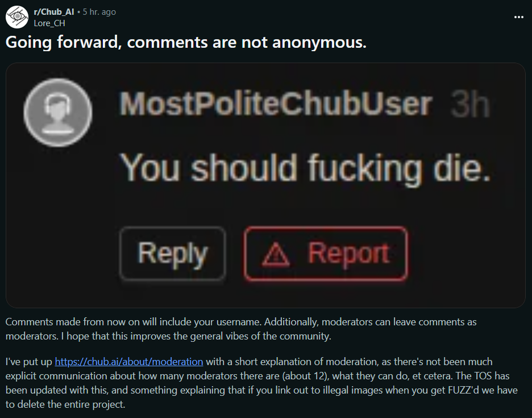Click the Reply button in the screenshot

[x=173, y=253]
